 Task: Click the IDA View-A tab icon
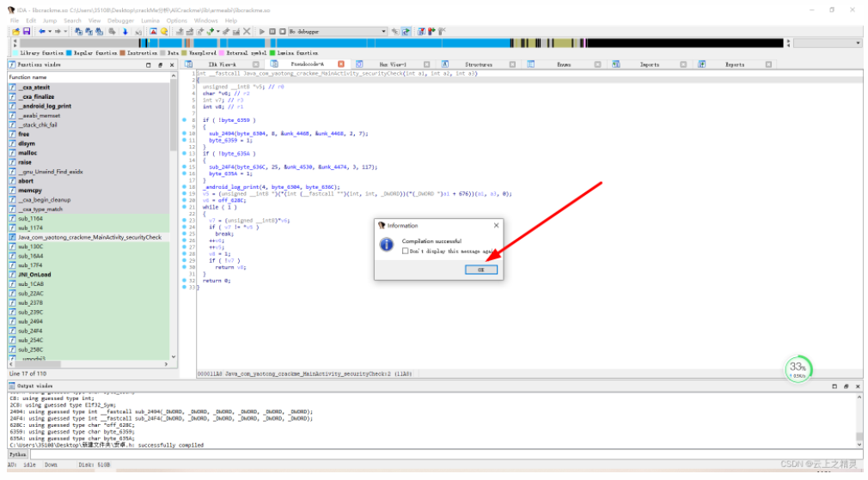pyautogui.click(x=188, y=64)
